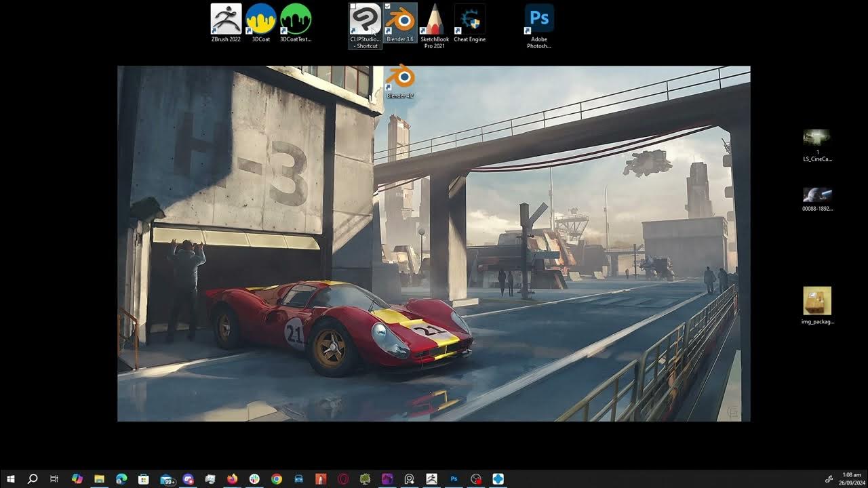Screen dimensions: 868x488
Task: Launch Google Chrome from the taskbar
Action: point(277,479)
